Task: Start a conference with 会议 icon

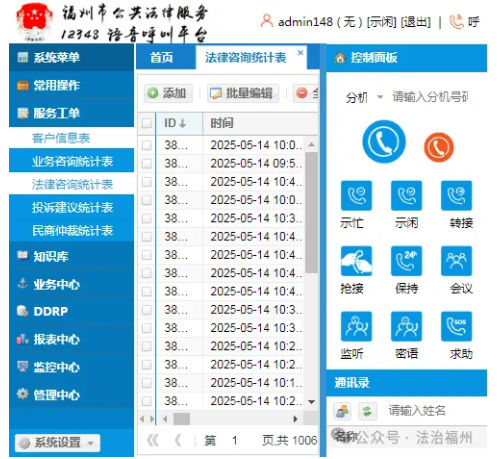Action: (x=456, y=261)
